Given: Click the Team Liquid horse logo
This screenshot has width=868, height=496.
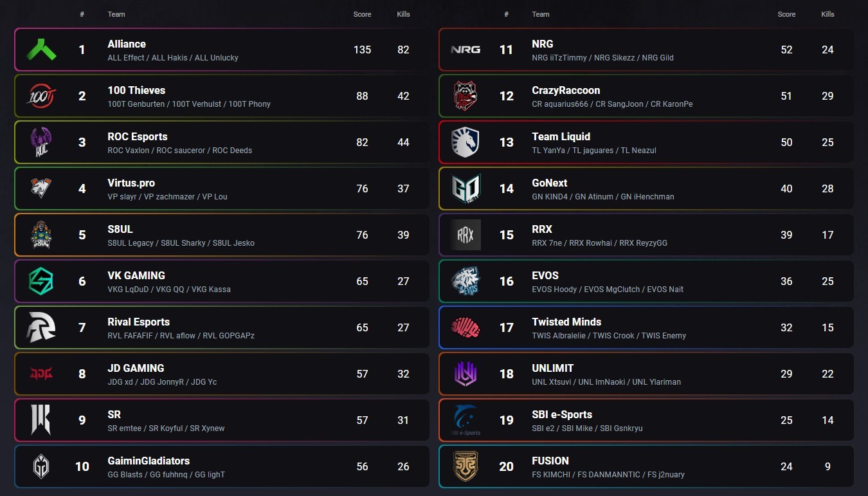Looking at the screenshot, I should tap(466, 142).
